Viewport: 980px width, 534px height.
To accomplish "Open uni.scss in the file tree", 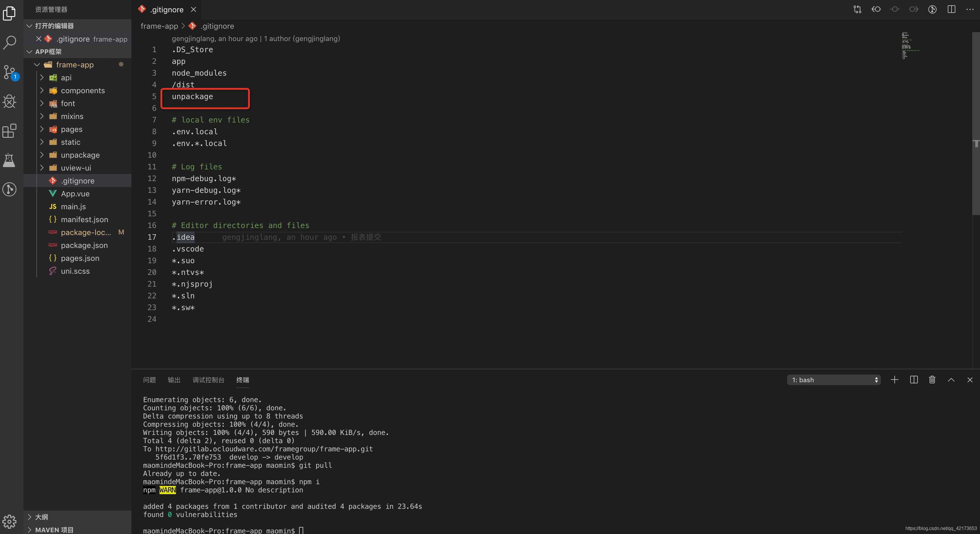I will [78, 271].
